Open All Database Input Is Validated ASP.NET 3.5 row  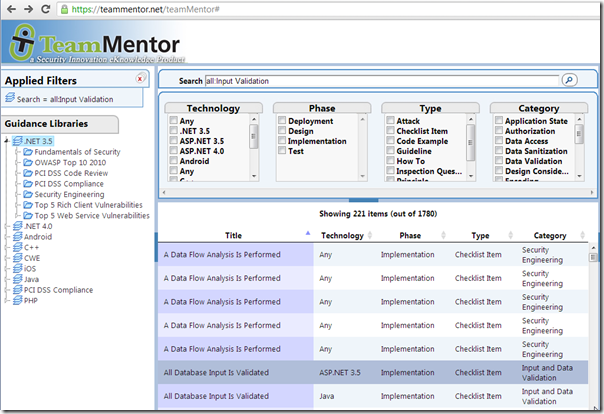coord(373,372)
